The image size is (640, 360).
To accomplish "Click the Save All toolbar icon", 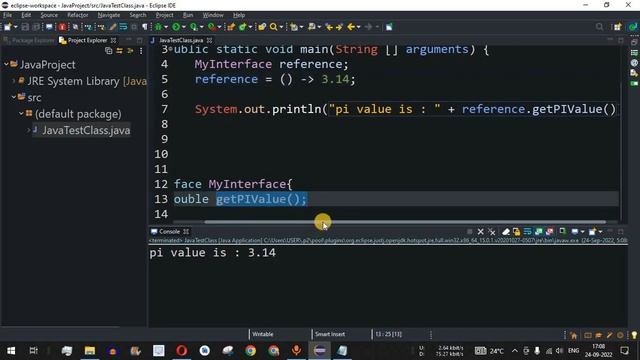I will pos(36,27).
